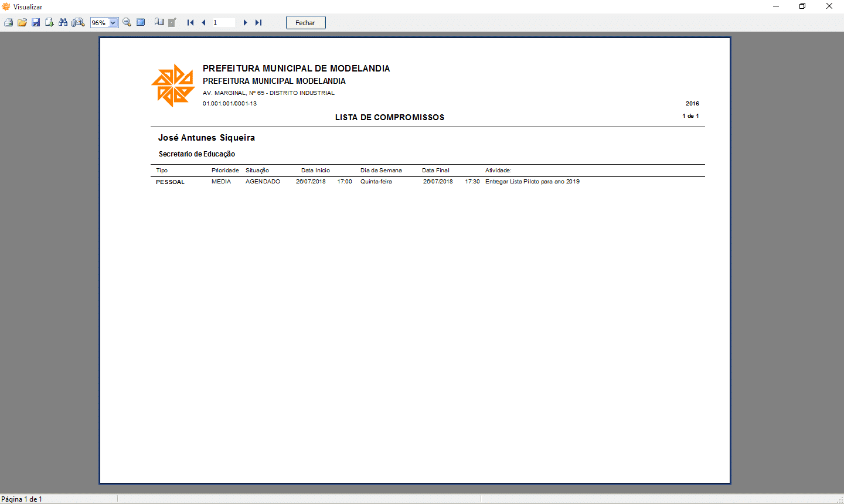Click the Print report icon

(x=8, y=23)
